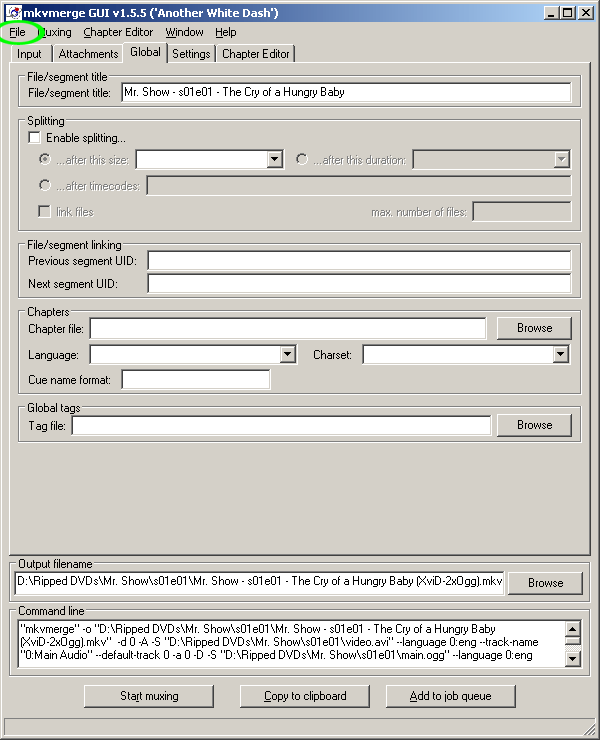Click inside the Command line text box

tap(292, 643)
